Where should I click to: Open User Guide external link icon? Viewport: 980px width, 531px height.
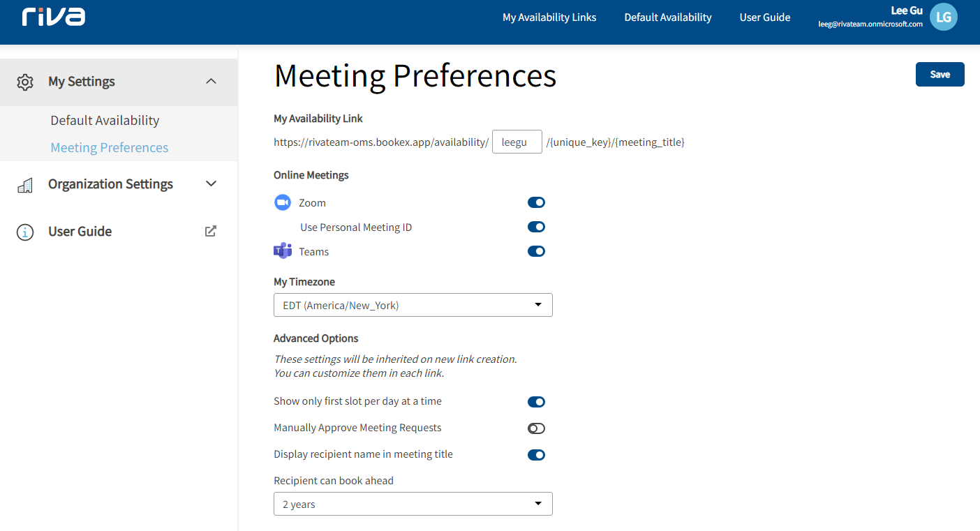pyautogui.click(x=211, y=232)
